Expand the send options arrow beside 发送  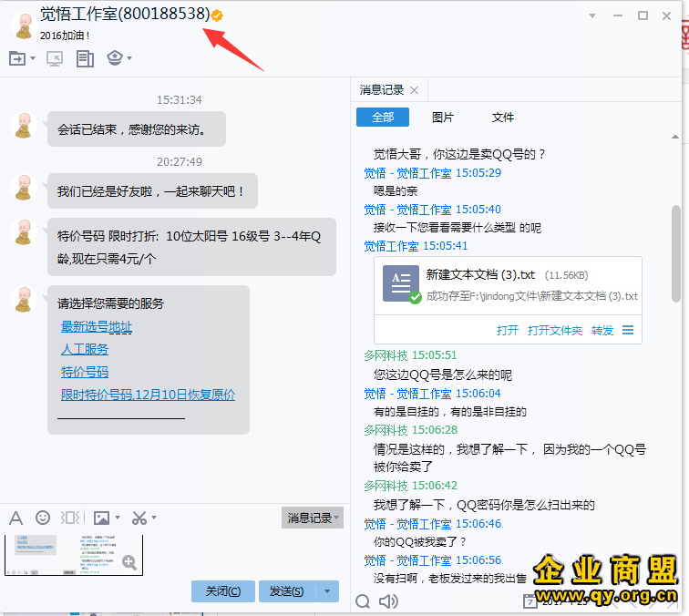pos(327,591)
